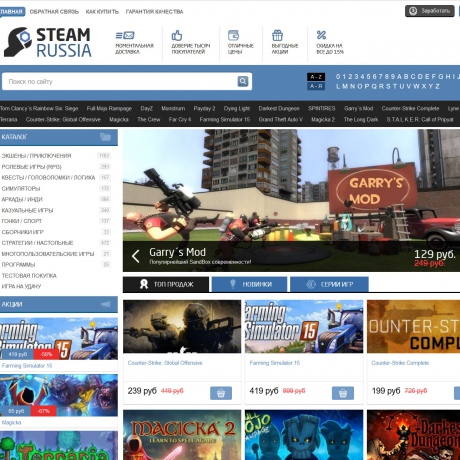Open Grand Theft Auto V link

pyautogui.click(x=281, y=119)
